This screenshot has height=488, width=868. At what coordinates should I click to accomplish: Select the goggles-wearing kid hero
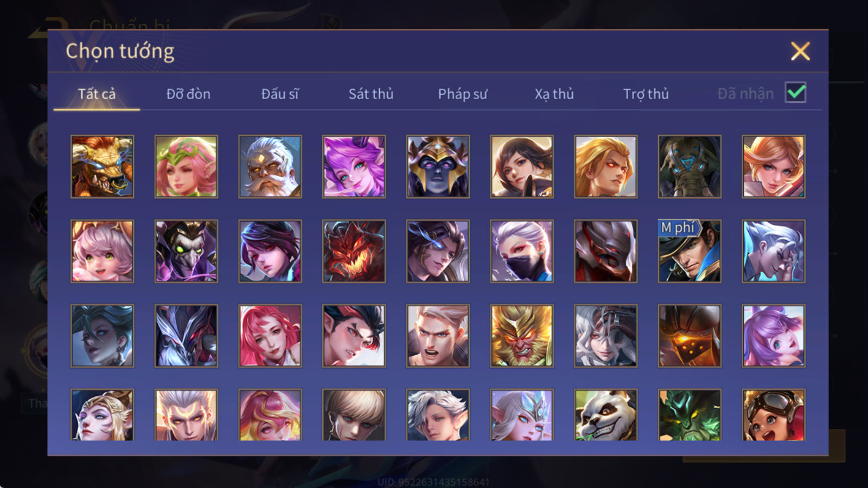coord(774,414)
